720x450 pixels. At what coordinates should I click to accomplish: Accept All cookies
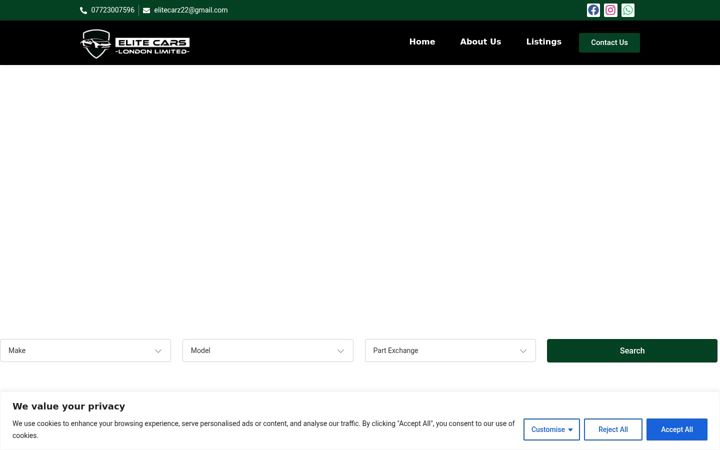(x=677, y=429)
